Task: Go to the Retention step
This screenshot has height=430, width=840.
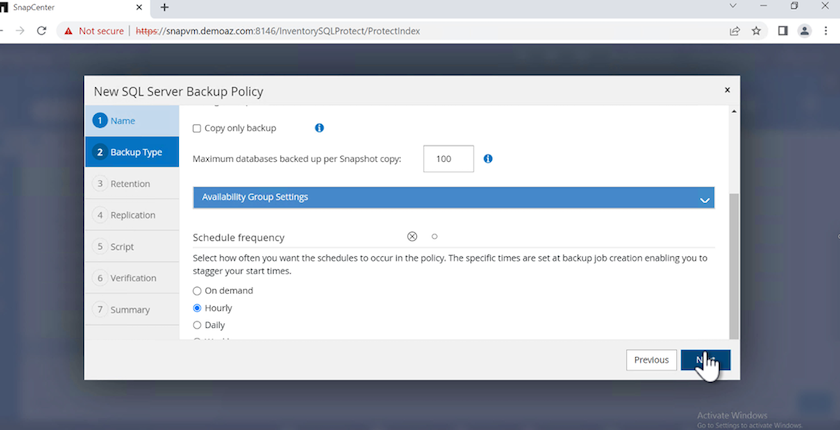Action: click(130, 184)
